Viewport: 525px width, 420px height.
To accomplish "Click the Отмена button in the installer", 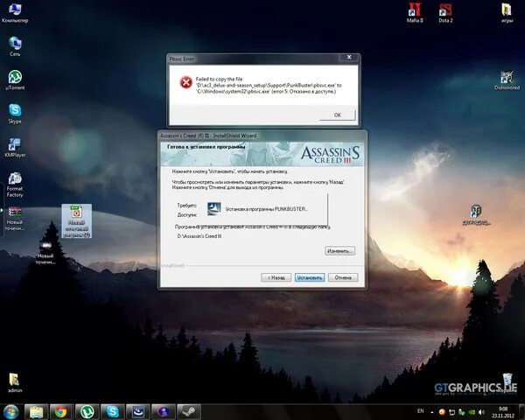I will coord(343,277).
